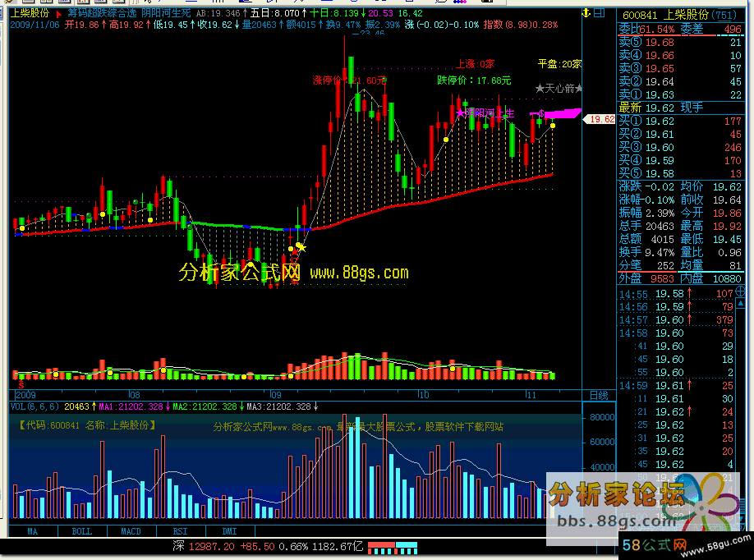Image resolution: width=754 pixels, height=560 pixels.
Task: Click the 委差 496 value
Action: click(711, 30)
